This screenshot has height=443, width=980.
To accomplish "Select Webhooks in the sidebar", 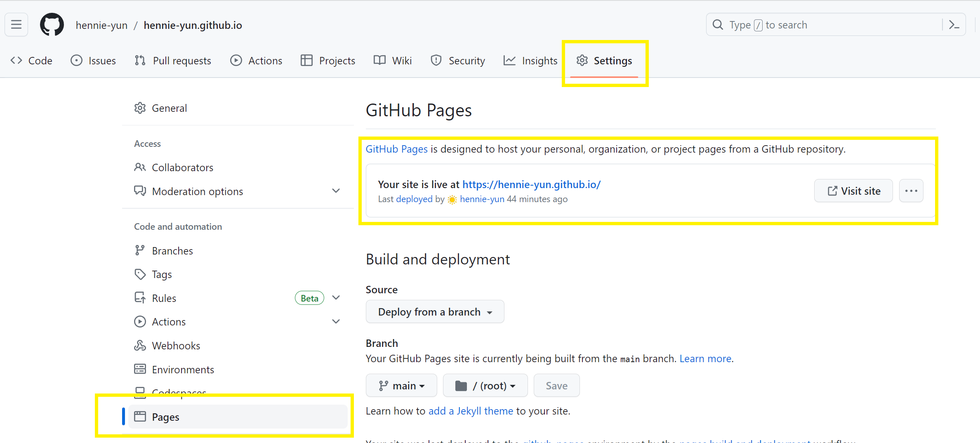I will point(238,346).
